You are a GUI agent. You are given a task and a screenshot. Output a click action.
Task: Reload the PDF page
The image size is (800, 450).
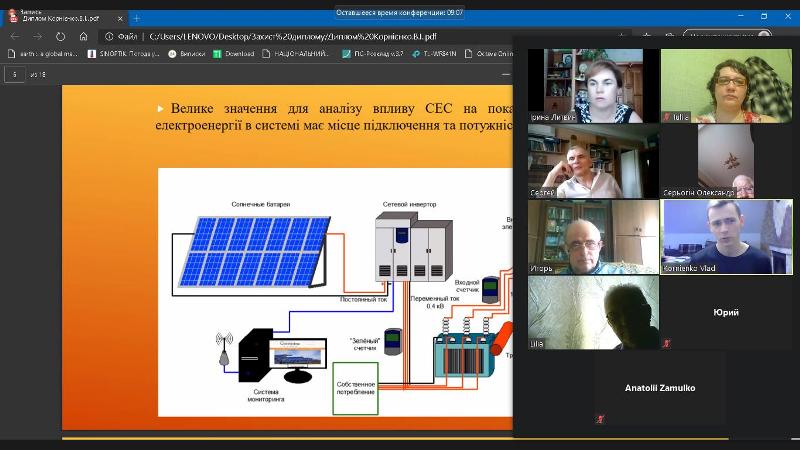[60, 36]
